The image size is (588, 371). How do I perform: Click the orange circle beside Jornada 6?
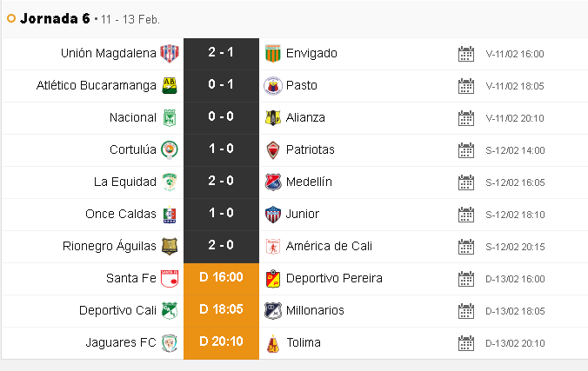(x=11, y=18)
